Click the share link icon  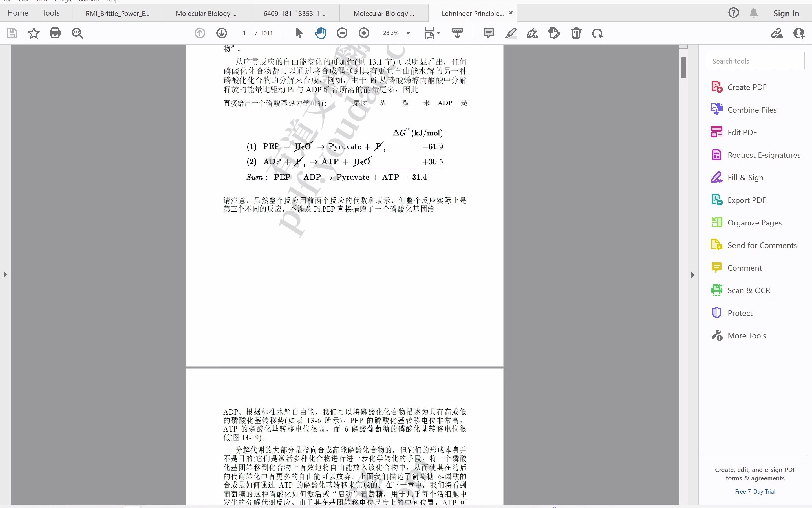coord(777,33)
